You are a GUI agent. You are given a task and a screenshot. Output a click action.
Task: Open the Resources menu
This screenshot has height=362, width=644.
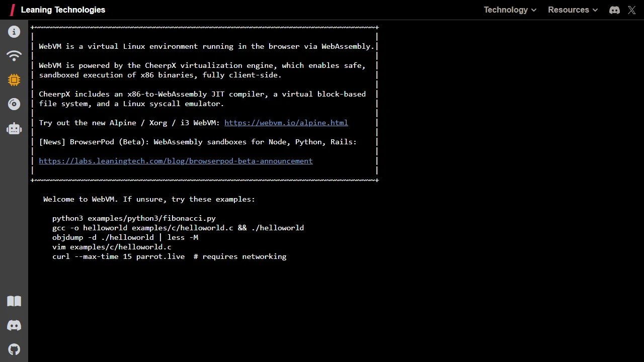click(x=569, y=10)
